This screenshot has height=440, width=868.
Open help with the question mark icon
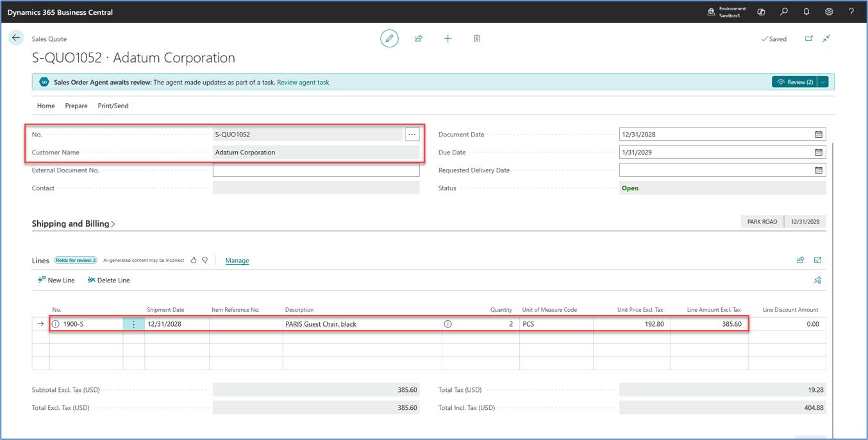point(851,12)
